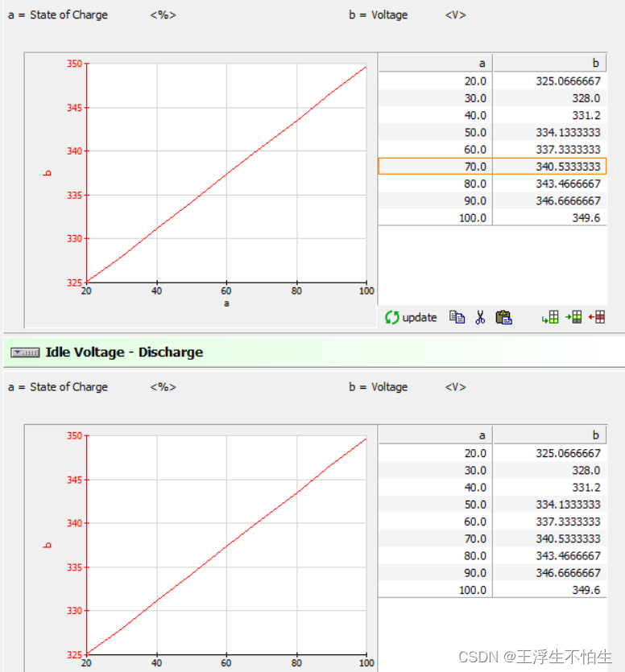Select the highlighted 340.5333333 cell in top table
This screenshot has height=672, width=625.
(549, 167)
